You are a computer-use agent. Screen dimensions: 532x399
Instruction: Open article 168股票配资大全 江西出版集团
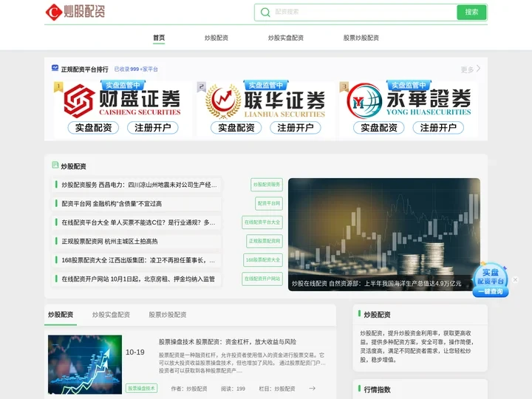click(138, 260)
